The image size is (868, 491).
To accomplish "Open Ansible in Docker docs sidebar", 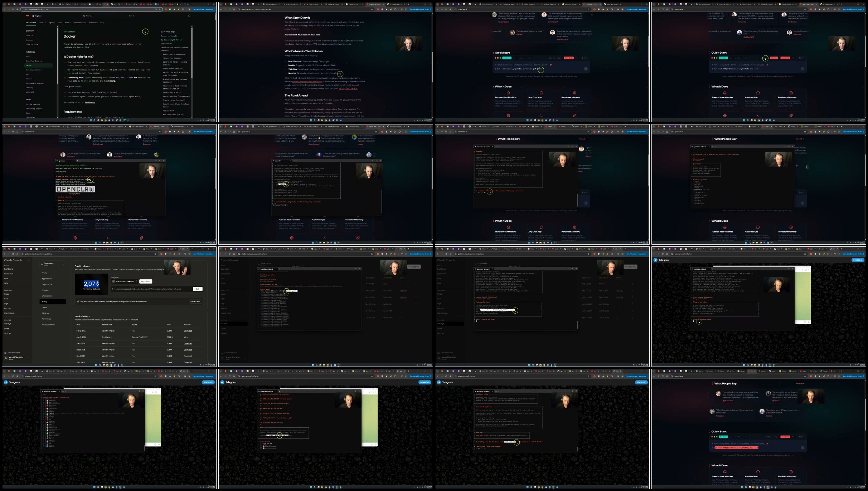I will coord(29,79).
